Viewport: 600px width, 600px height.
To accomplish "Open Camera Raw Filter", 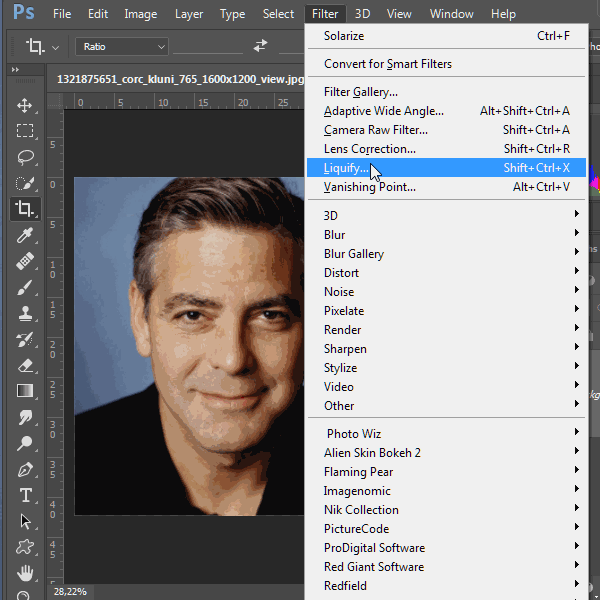I will click(x=376, y=130).
